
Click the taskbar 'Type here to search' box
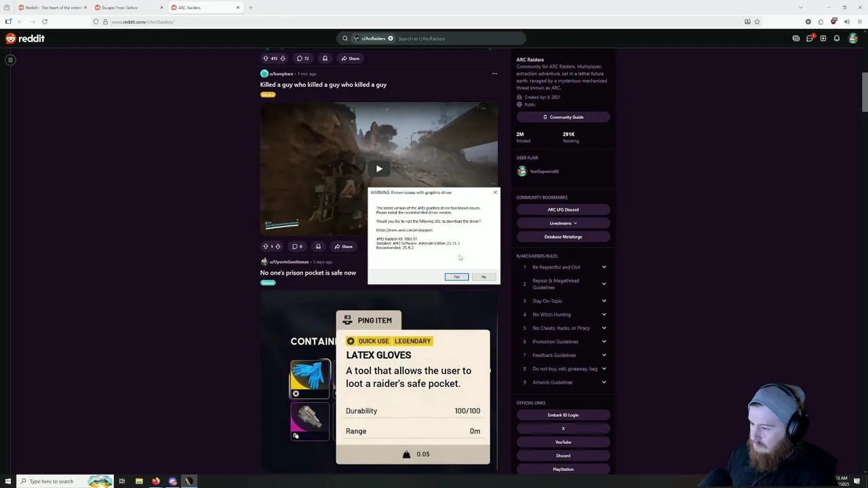pyautogui.click(x=65, y=481)
